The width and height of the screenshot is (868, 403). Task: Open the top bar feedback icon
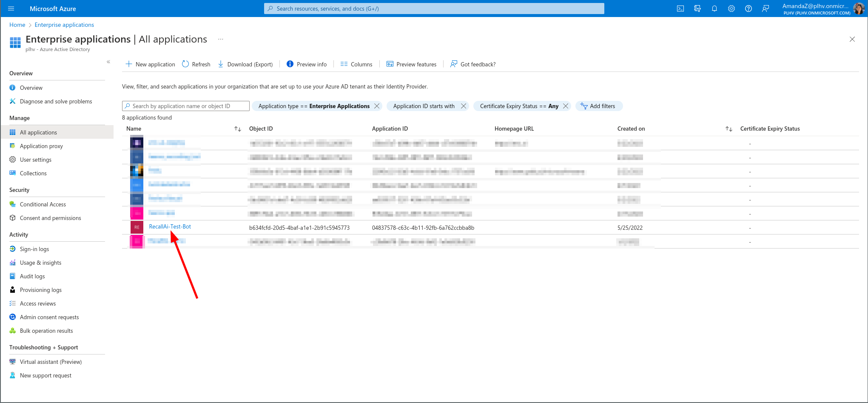[766, 9]
